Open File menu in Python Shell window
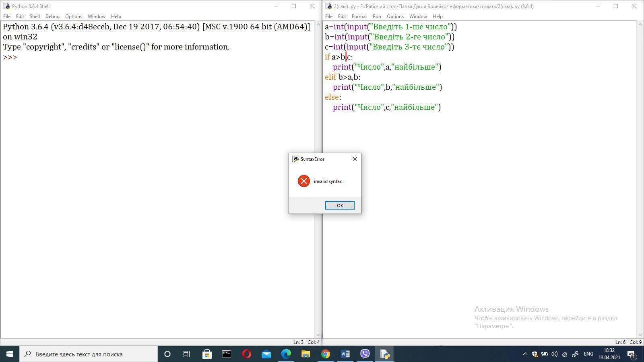644x362 pixels. point(7,16)
